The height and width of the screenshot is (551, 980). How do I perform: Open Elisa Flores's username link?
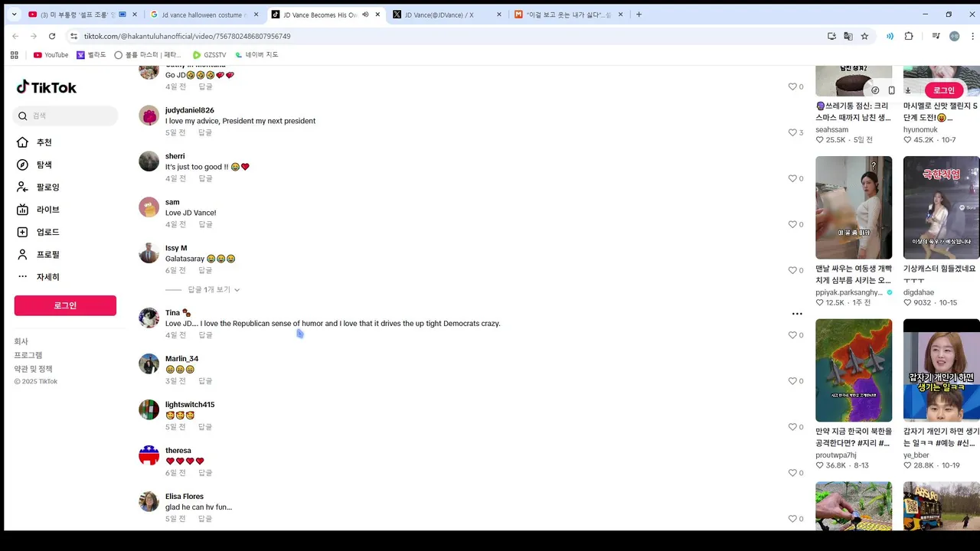[x=185, y=497]
